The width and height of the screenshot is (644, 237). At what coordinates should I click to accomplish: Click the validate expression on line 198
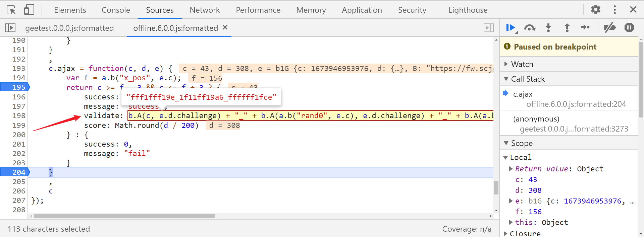pos(311,115)
